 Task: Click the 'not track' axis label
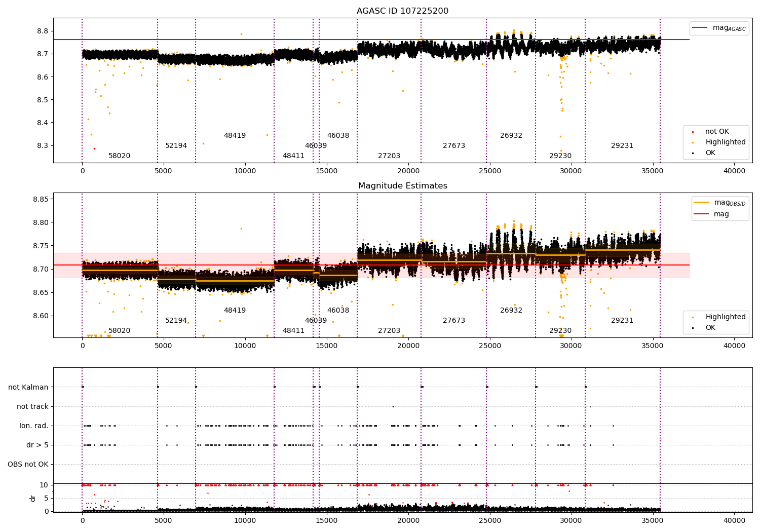point(32,406)
